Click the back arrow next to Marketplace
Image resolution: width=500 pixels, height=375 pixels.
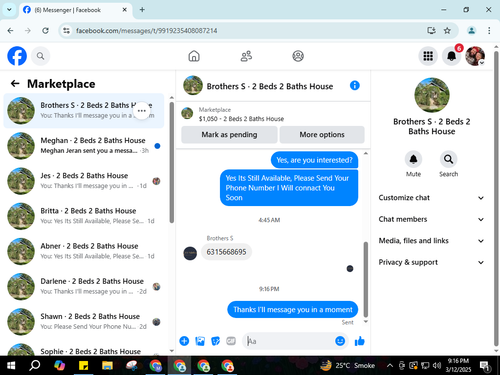(x=15, y=83)
